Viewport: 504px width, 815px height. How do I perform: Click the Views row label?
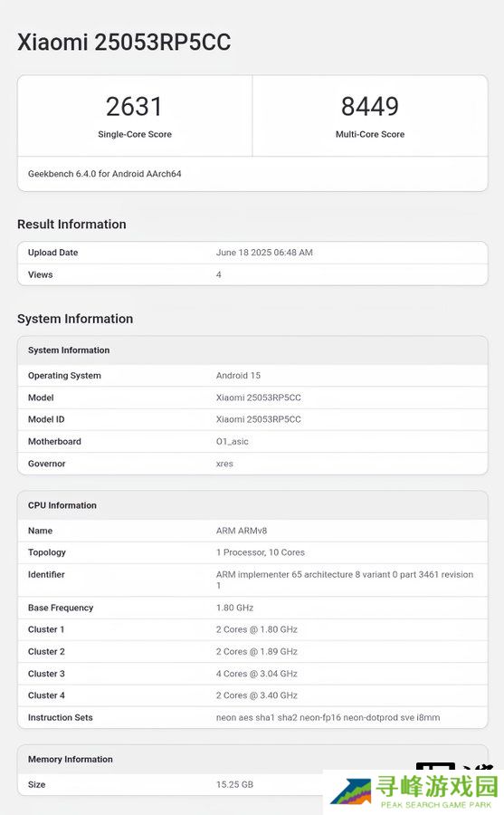40,274
